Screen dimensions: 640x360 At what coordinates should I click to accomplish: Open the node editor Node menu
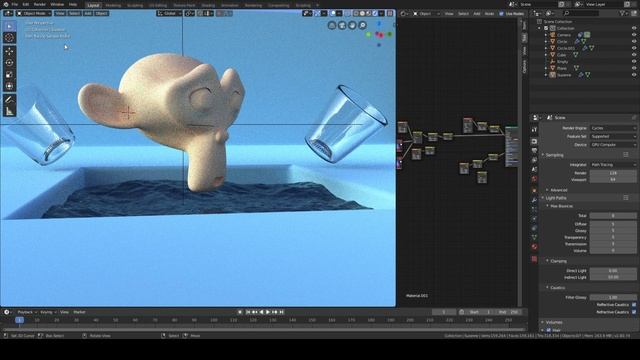pyautogui.click(x=489, y=13)
